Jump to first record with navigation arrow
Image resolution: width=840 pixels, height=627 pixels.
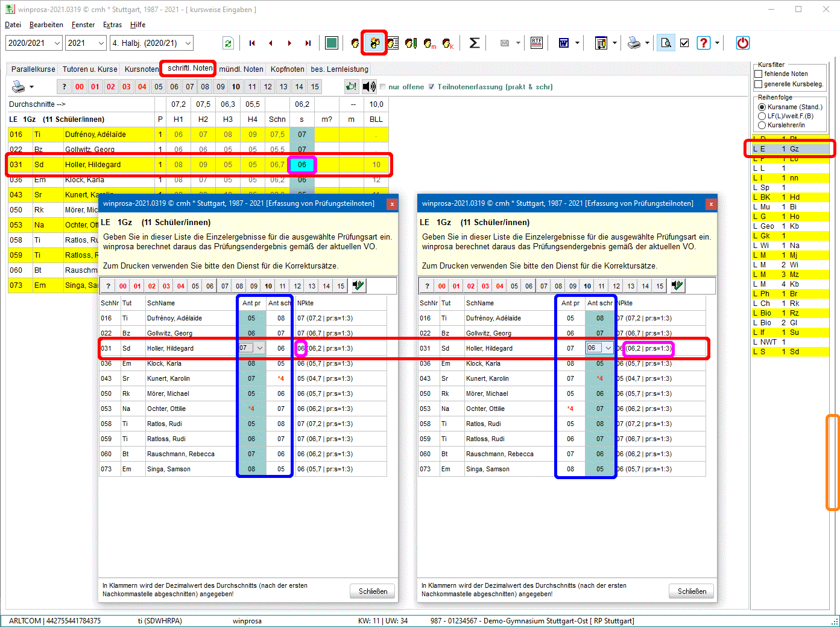[252, 43]
